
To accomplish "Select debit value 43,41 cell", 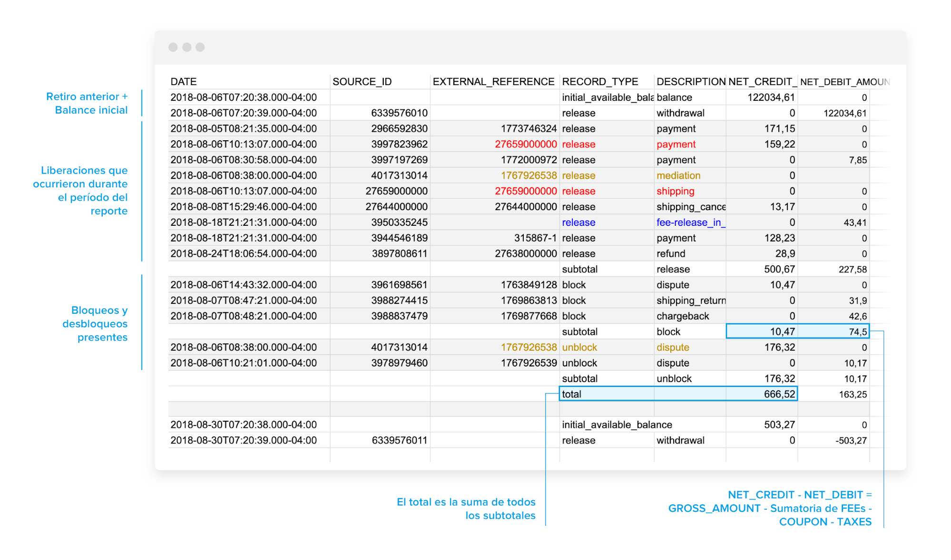I will click(x=833, y=222).
